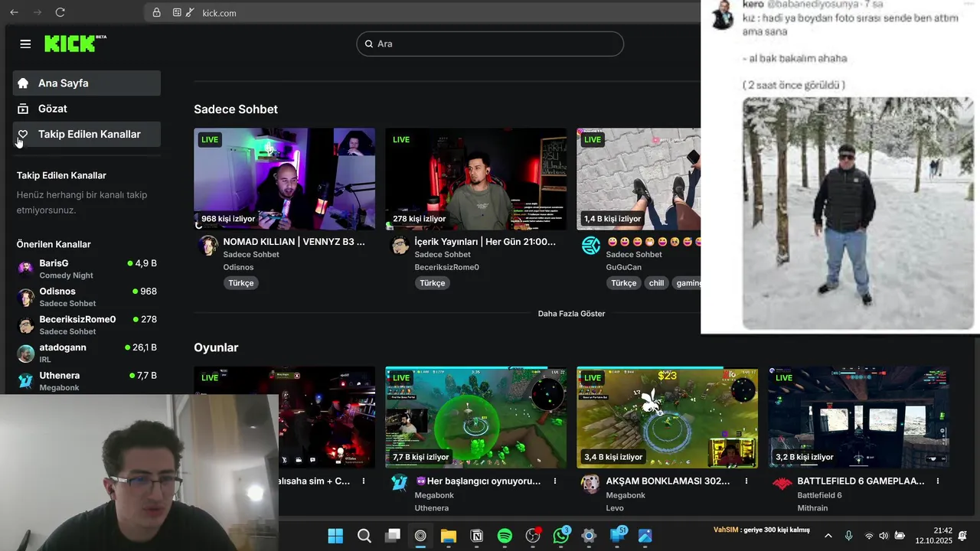This screenshot has width=980, height=551.
Task: Open the snowy photo in tweet overlay
Action: pyautogui.click(x=857, y=213)
